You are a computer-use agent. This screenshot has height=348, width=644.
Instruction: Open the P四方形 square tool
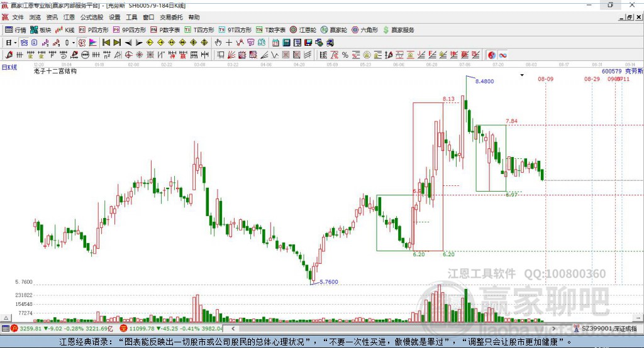(x=94, y=30)
